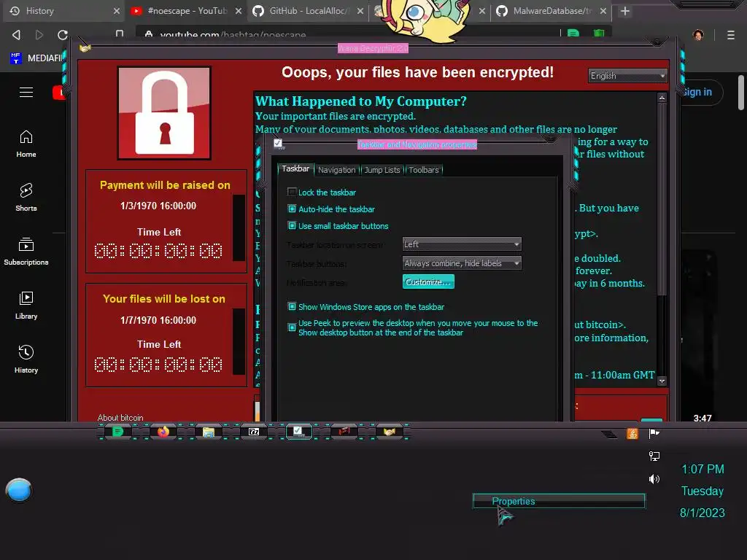Click the red taskbar application icon
Viewport: 747px width, 560px height.
point(344,432)
